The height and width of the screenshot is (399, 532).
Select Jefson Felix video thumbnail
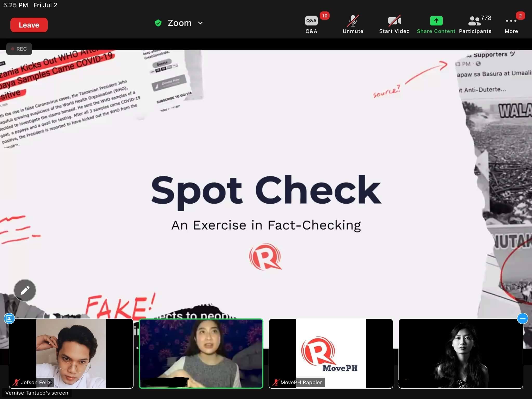point(71,353)
